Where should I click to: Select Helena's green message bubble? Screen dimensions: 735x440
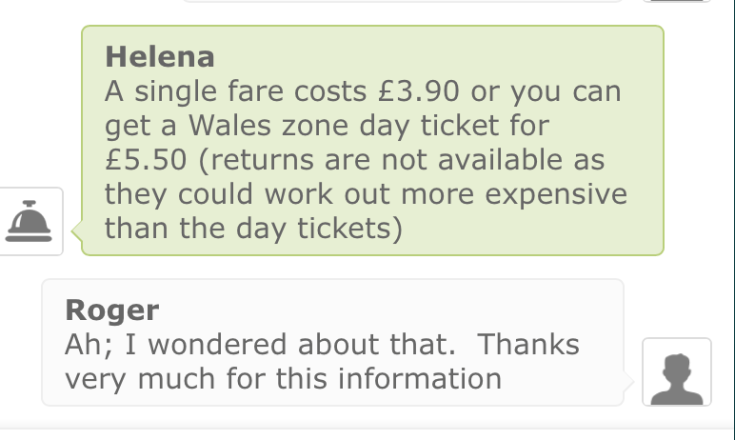[371, 140]
